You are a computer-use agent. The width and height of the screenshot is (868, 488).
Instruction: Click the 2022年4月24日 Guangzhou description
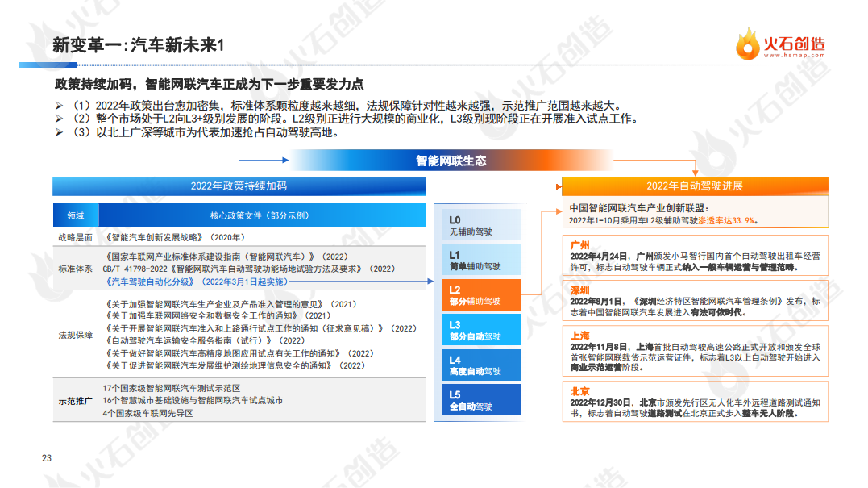(696, 261)
